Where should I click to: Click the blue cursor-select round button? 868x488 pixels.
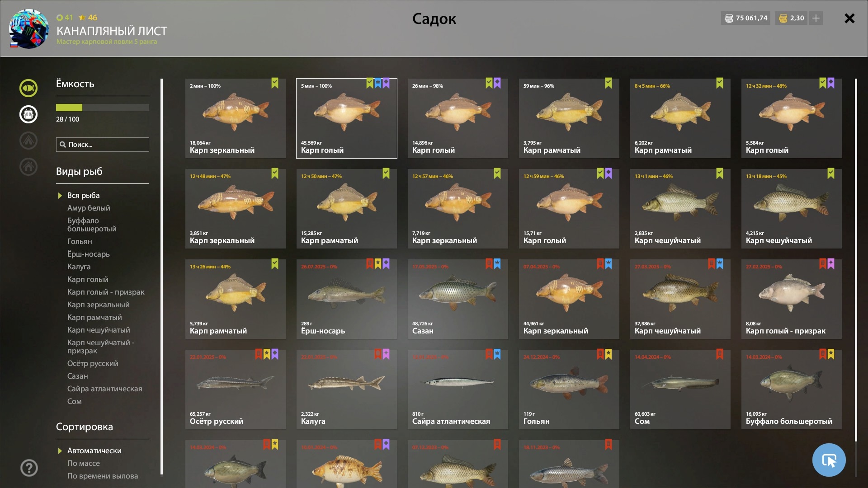click(829, 460)
